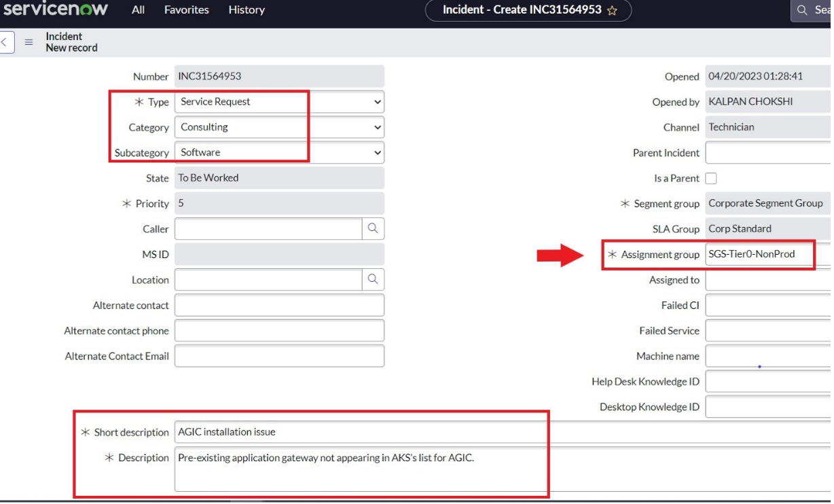Click the Assigned to field

pos(767,280)
